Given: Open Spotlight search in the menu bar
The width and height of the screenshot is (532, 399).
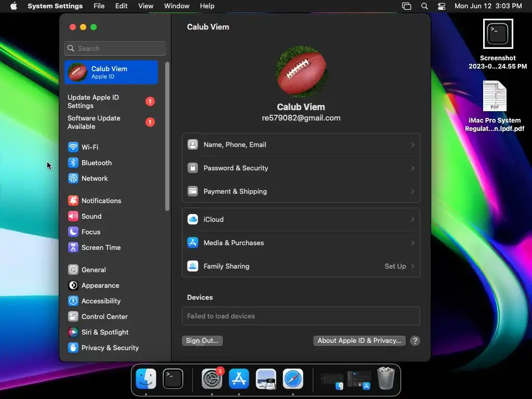Looking at the screenshot, I should [424, 6].
